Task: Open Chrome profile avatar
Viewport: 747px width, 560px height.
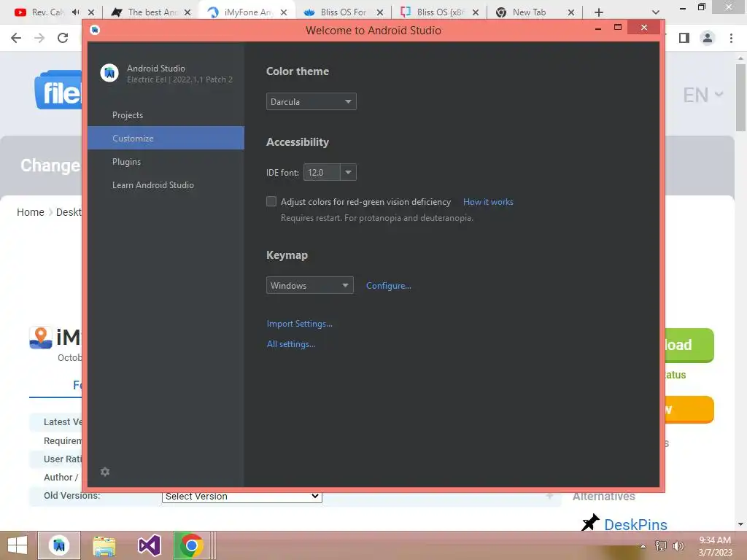Action: (708, 38)
